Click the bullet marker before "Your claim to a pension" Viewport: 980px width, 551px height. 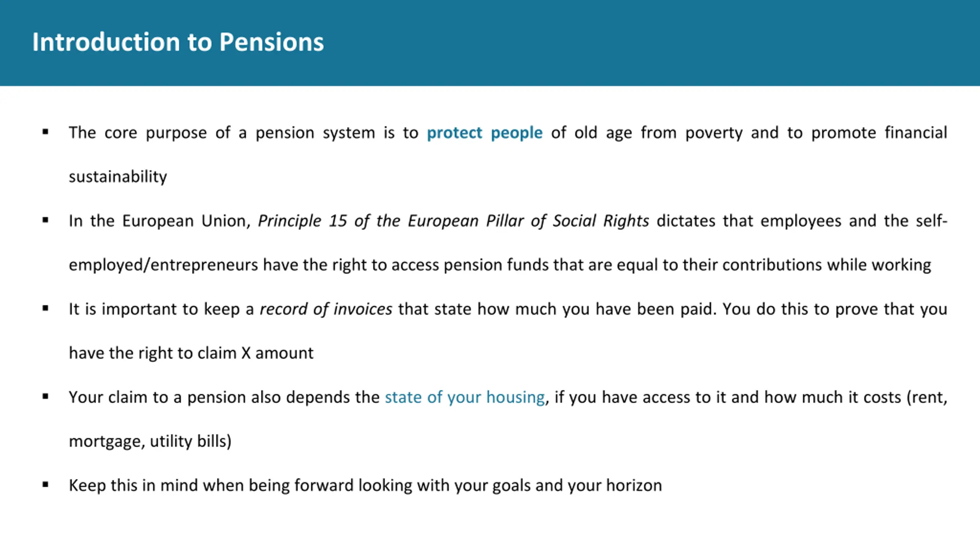click(x=46, y=397)
